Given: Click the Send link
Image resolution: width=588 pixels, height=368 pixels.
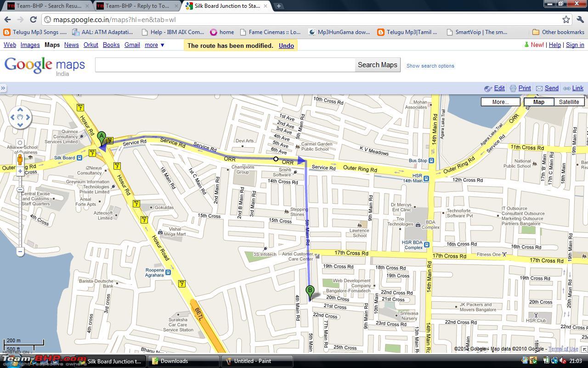Looking at the screenshot, I should pos(551,88).
